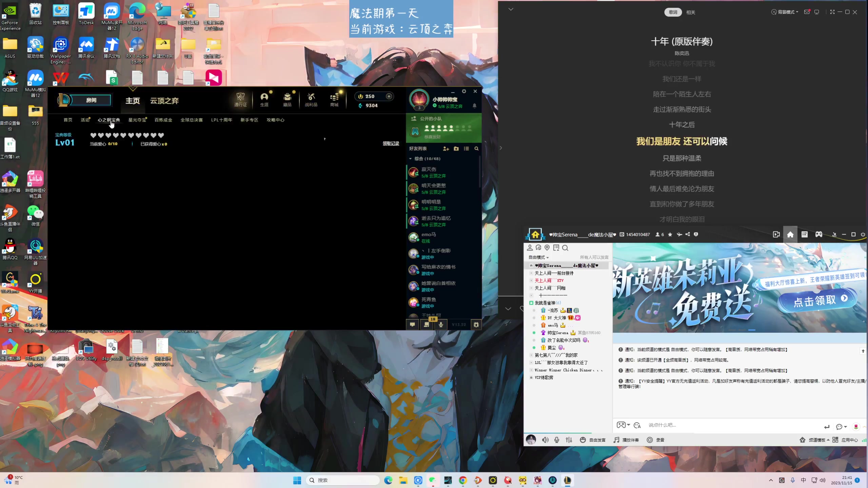Image resolution: width=868 pixels, height=488 pixels.
Task: Open chat bubble icon at friend list bottom
Action: pyautogui.click(x=412, y=324)
